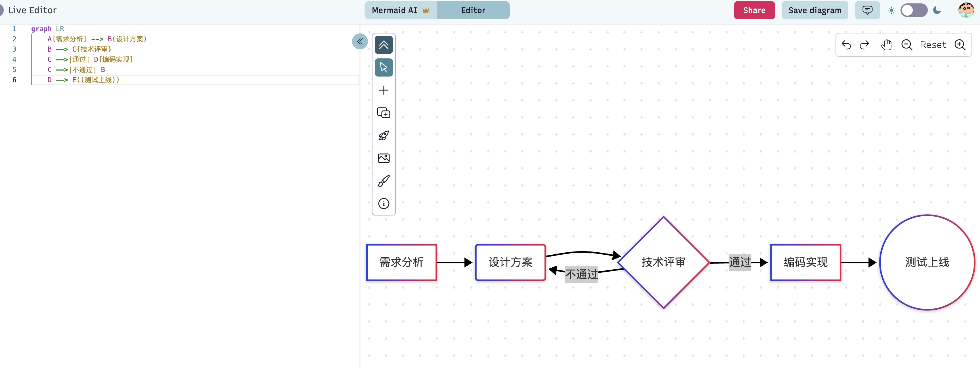Zoom in on the diagram
The width and height of the screenshot is (980, 368).
coord(960,45)
